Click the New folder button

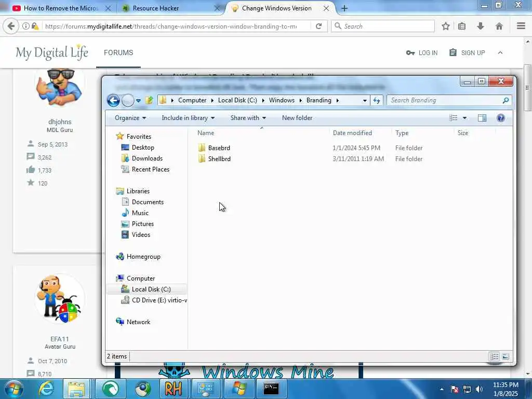point(297,118)
